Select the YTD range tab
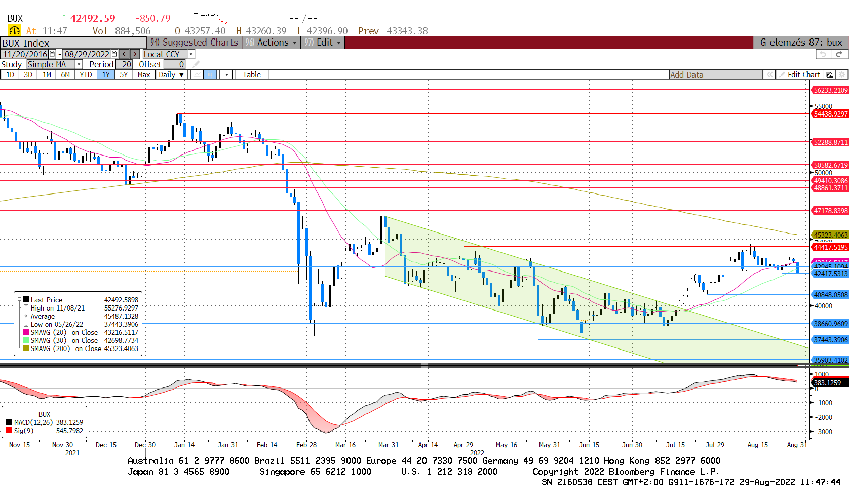This screenshot has height=504, width=849. tap(86, 75)
